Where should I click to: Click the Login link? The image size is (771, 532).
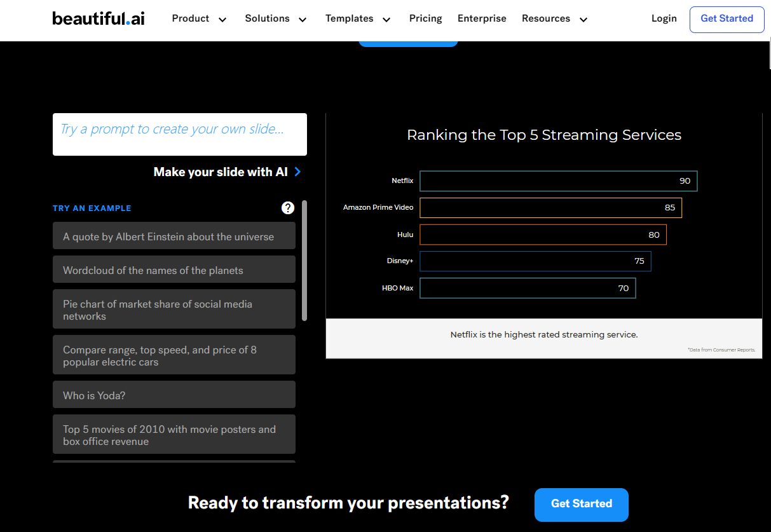(664, 18)
